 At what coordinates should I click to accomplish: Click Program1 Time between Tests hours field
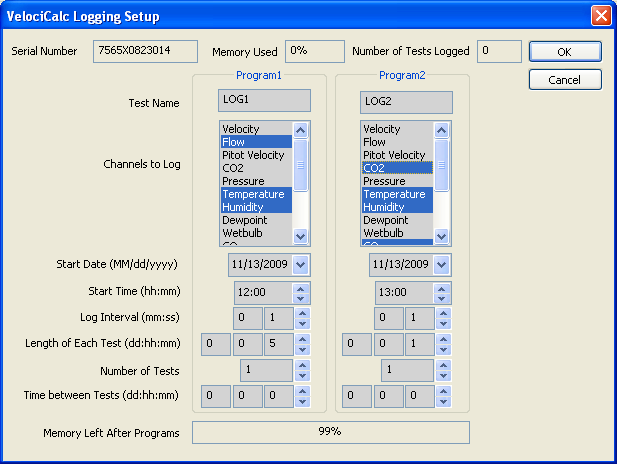[x=248, y=396]
